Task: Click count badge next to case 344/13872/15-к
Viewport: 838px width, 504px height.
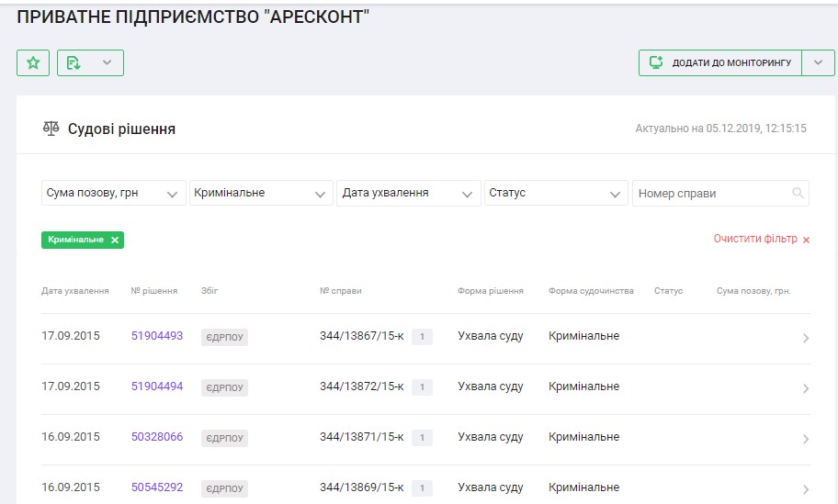Action: click(x=422, y=387)
